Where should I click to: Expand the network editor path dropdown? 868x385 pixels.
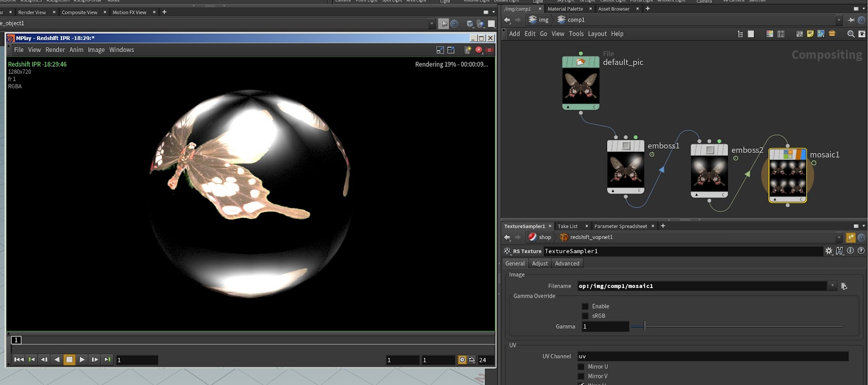pyautogui.click(x=839, y=20)
